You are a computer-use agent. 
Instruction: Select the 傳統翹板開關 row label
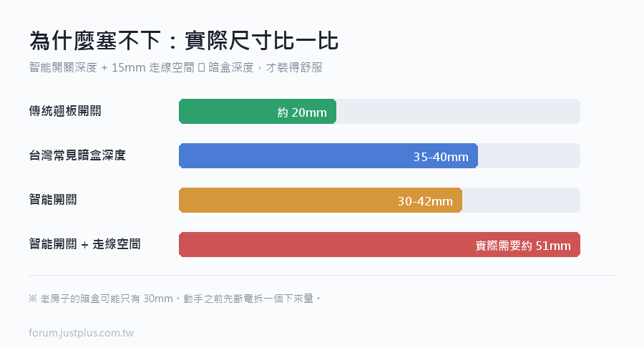tap(65, 111)
